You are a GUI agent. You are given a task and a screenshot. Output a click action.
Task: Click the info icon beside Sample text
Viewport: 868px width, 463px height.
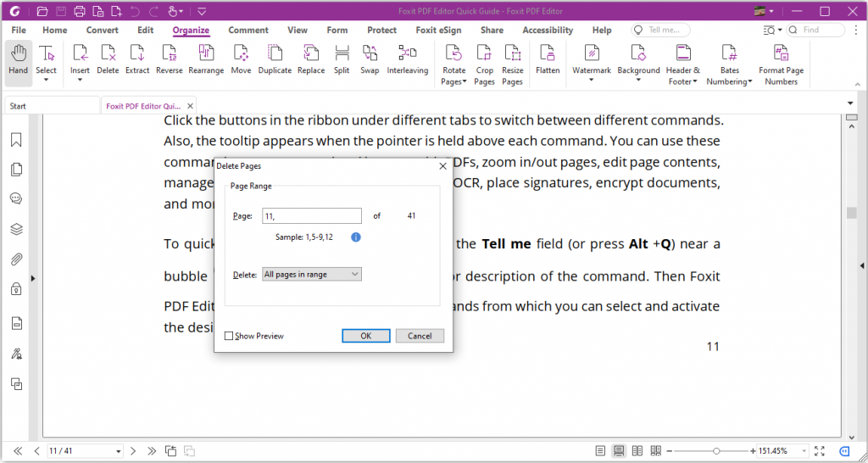coord(356,237)
